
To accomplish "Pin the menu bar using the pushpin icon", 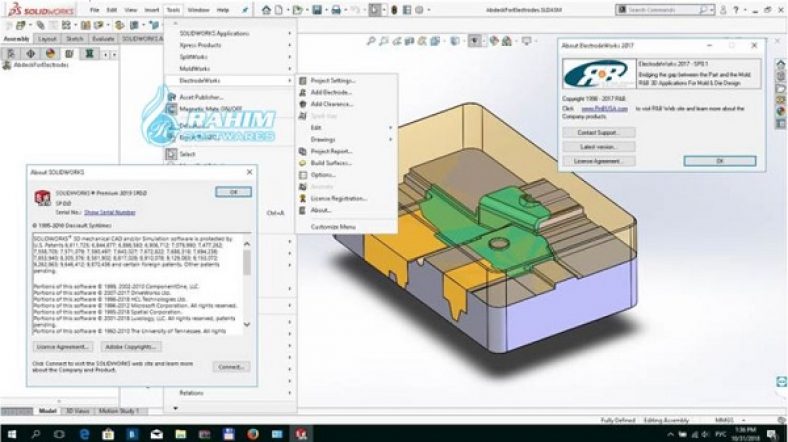I will 245,10.
